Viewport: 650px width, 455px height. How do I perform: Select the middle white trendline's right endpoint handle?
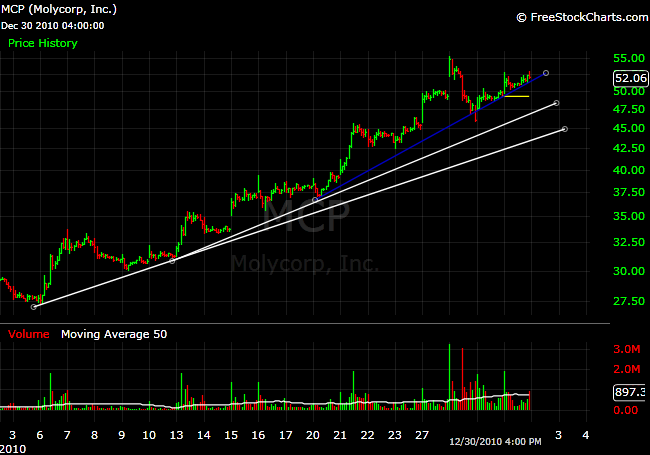pos(556,103)
